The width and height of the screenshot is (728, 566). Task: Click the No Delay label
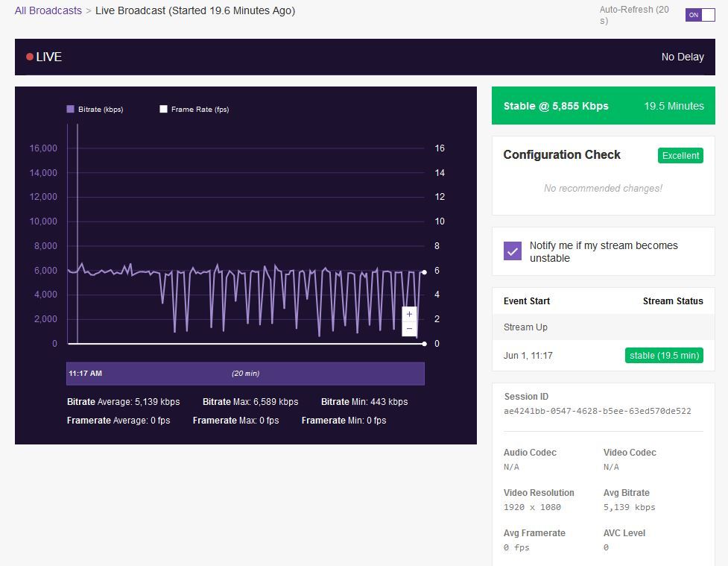(x=683, y=57)
